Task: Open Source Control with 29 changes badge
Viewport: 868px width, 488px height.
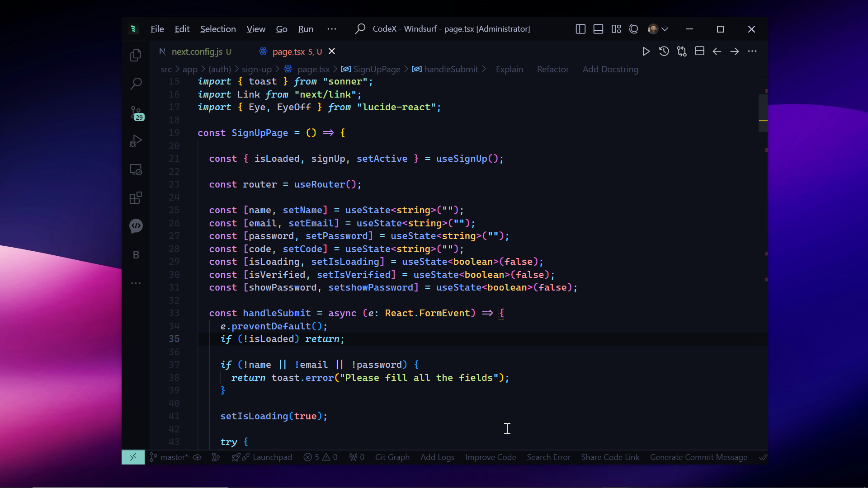Action: point(136,113)
